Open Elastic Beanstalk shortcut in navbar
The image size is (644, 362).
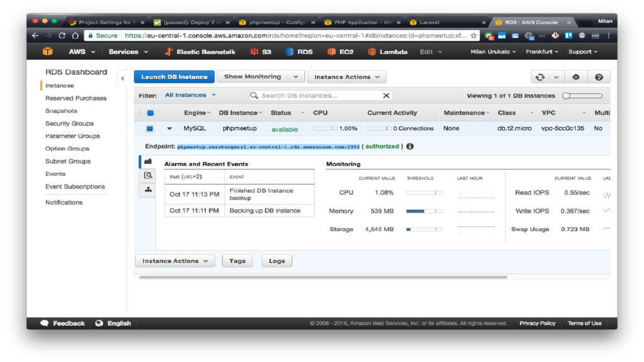click(200, 52)
